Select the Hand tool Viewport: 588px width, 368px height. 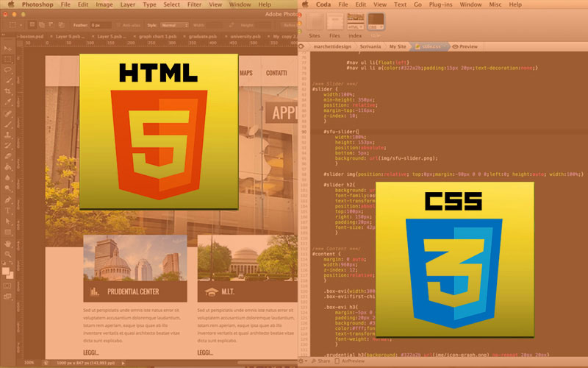click(x=7, y=244)
